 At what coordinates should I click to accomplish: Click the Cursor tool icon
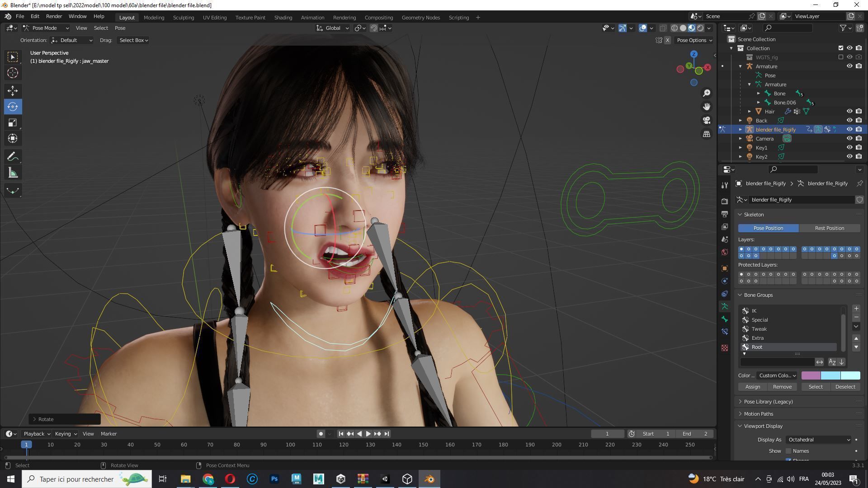click(13, 73)
